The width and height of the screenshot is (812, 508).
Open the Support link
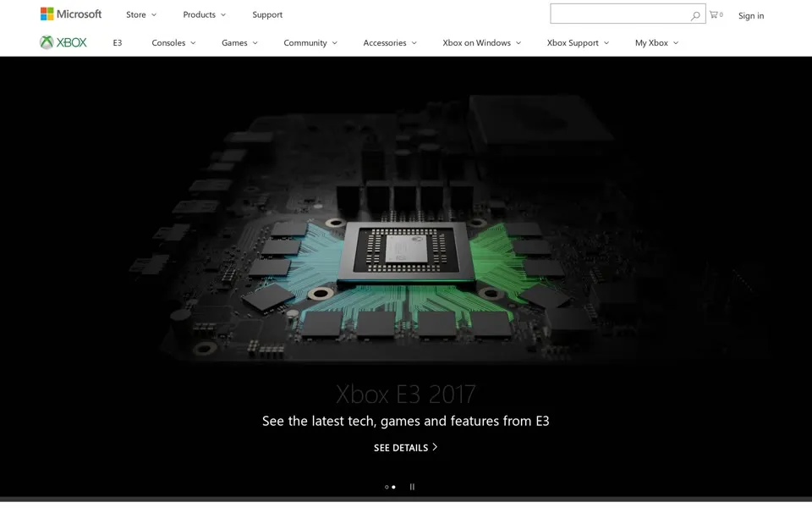pos(267,14)
